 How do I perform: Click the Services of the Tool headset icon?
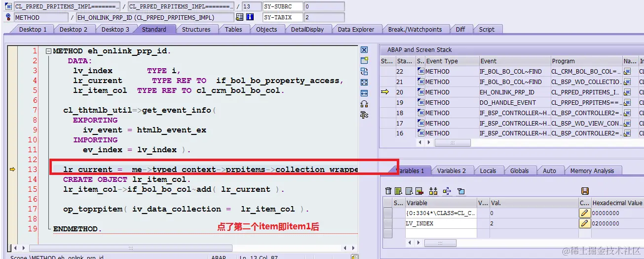(x=364, y=104)
